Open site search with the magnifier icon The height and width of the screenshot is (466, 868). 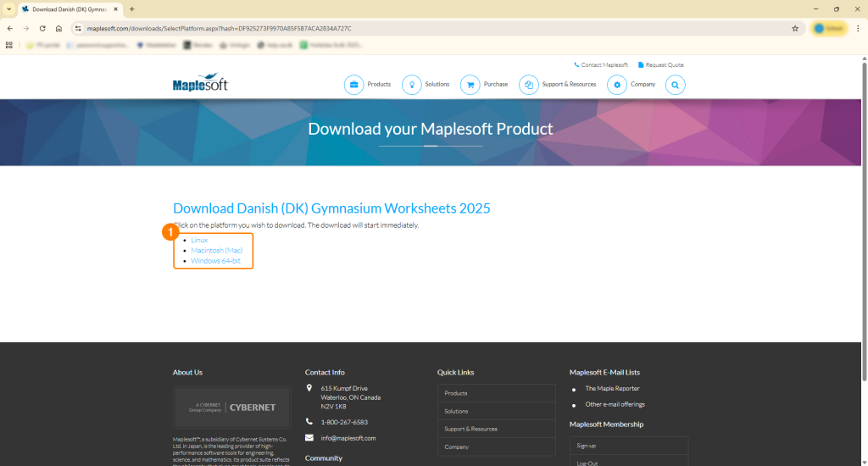[x=675, y=85]
